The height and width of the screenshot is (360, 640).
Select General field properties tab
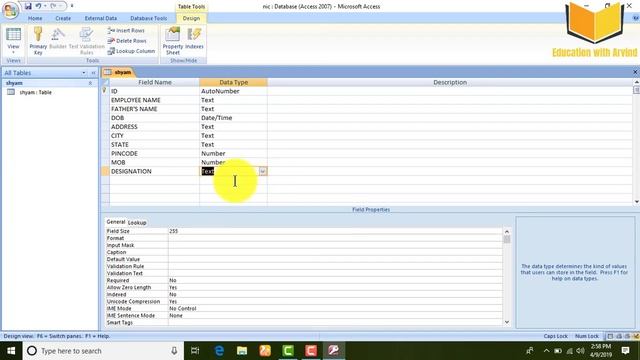[x=116, y=222]
